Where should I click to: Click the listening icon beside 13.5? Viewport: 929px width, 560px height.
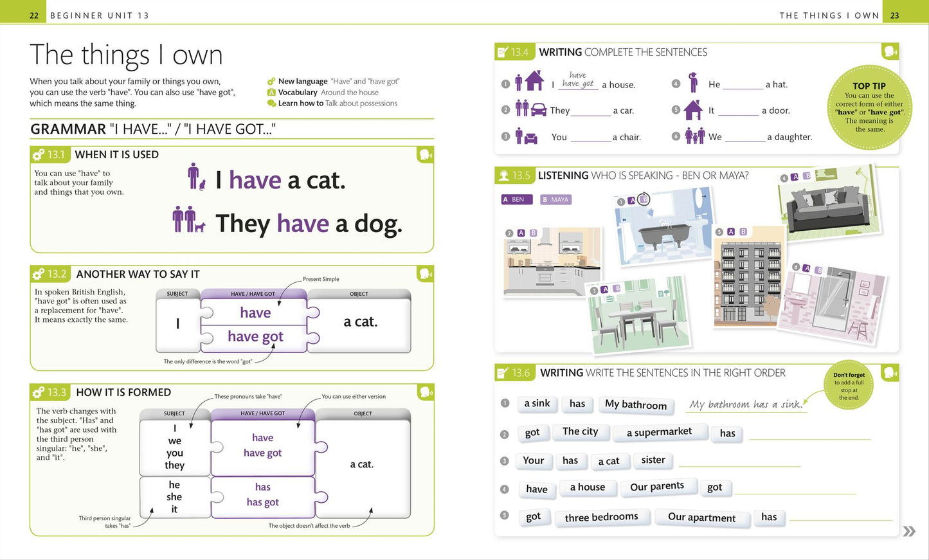[502, 175]
